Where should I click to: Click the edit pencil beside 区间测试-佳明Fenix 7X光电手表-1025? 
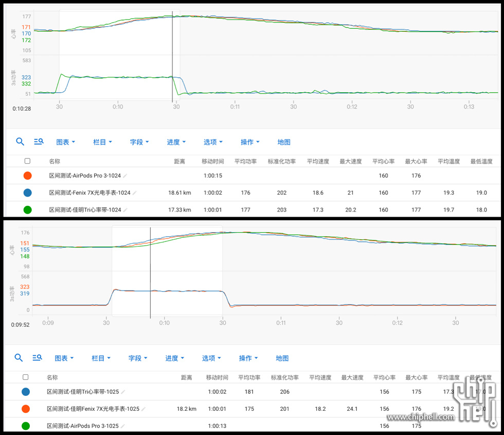pos(143,409)
